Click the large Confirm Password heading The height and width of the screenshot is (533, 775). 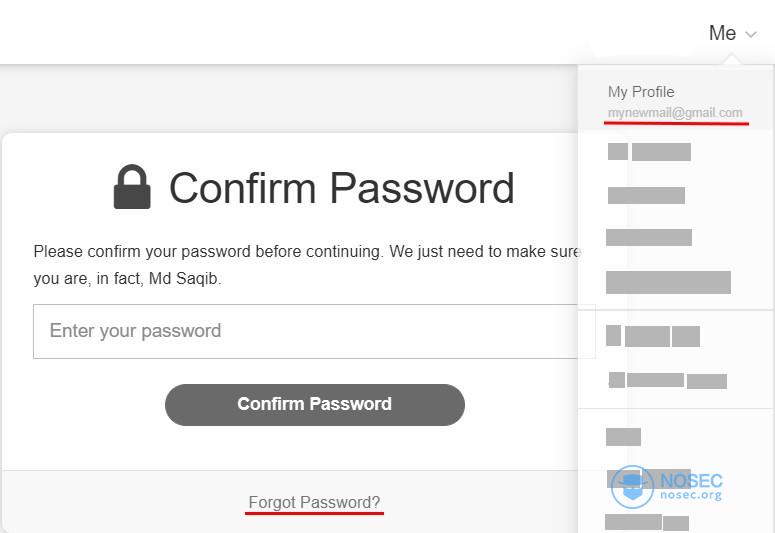coord(342,188)
